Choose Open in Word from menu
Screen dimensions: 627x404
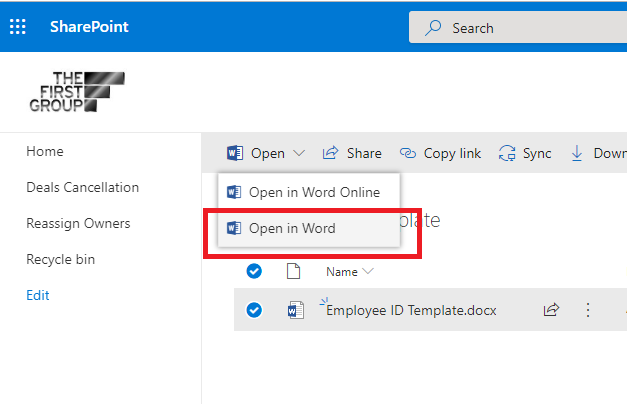pos(292,228)
